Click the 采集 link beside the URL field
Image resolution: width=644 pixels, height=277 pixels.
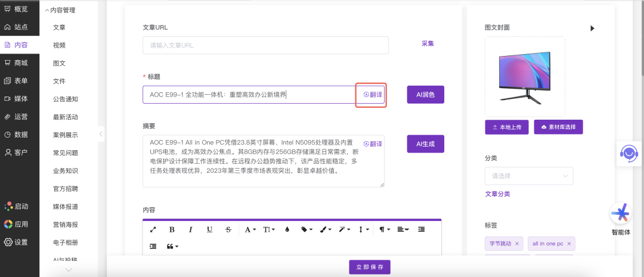[428, 43]
